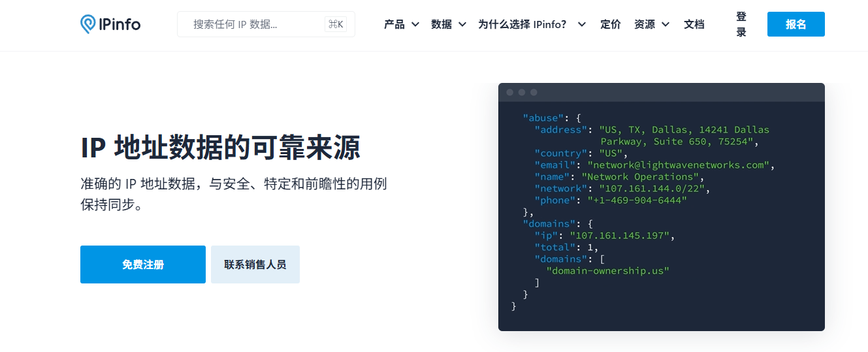Image resolution: width=868 pixels, height=352 pixels.
Task: Click the third dot in the code window header
Action: click(534, 92)
